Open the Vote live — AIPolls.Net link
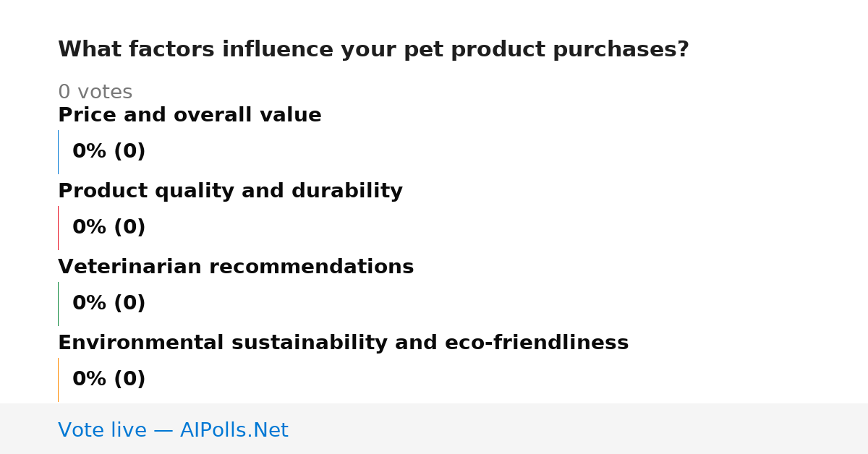Screen dimensions: 868x454 (x=173, y=430)
